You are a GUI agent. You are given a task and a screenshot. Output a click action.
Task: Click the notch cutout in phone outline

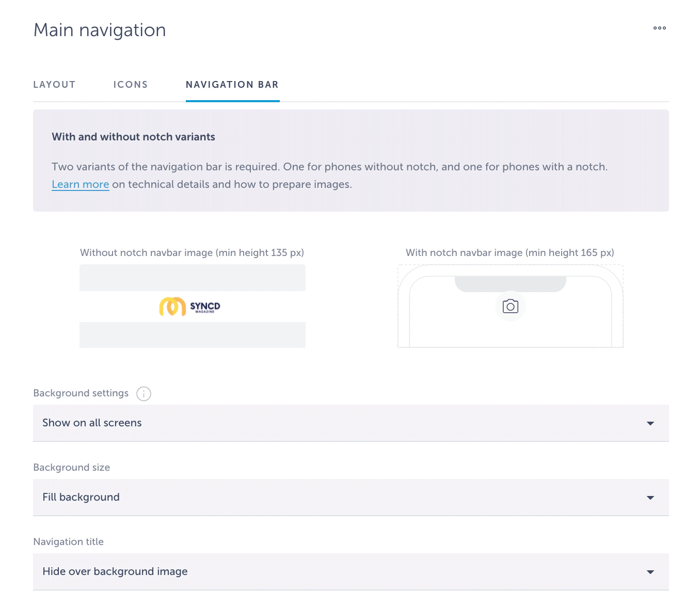(510, 284)
